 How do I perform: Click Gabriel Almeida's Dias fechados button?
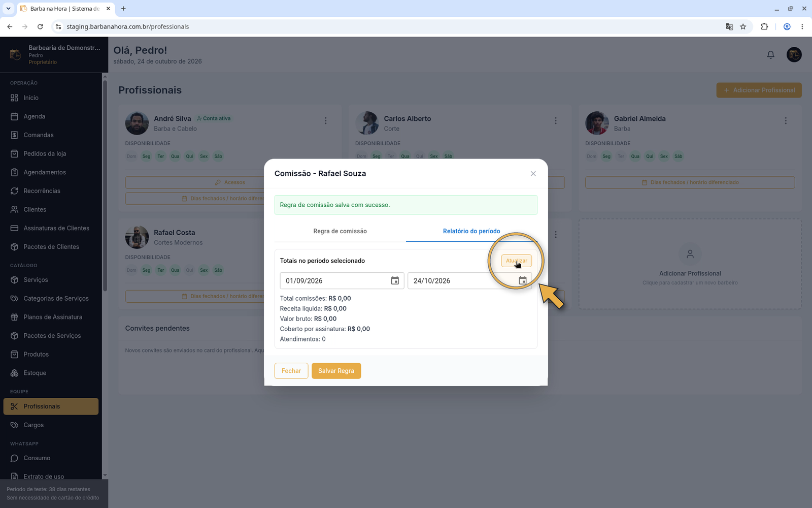[690, 182]
